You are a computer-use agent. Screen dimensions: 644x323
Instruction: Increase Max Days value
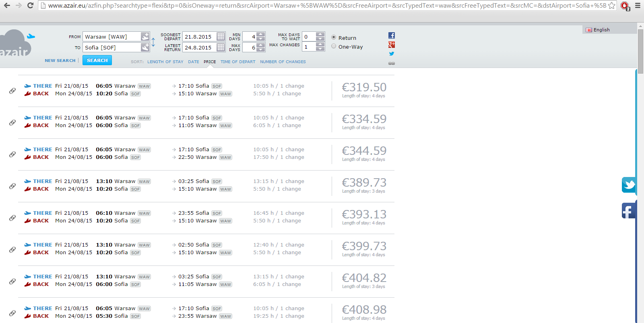261,45
